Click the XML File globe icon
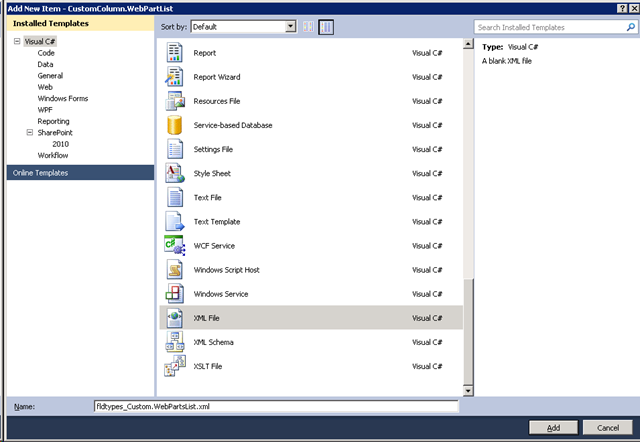The image size is (640, 442). coord(175,318)
